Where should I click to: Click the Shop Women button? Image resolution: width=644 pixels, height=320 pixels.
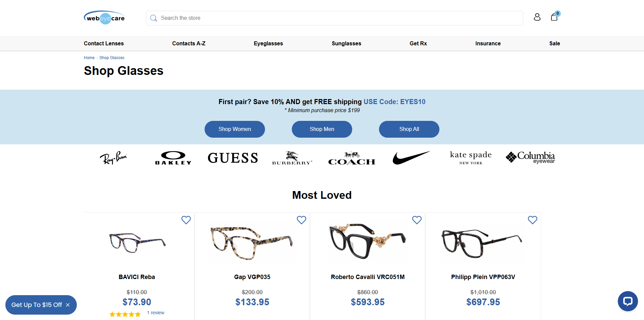235,129
